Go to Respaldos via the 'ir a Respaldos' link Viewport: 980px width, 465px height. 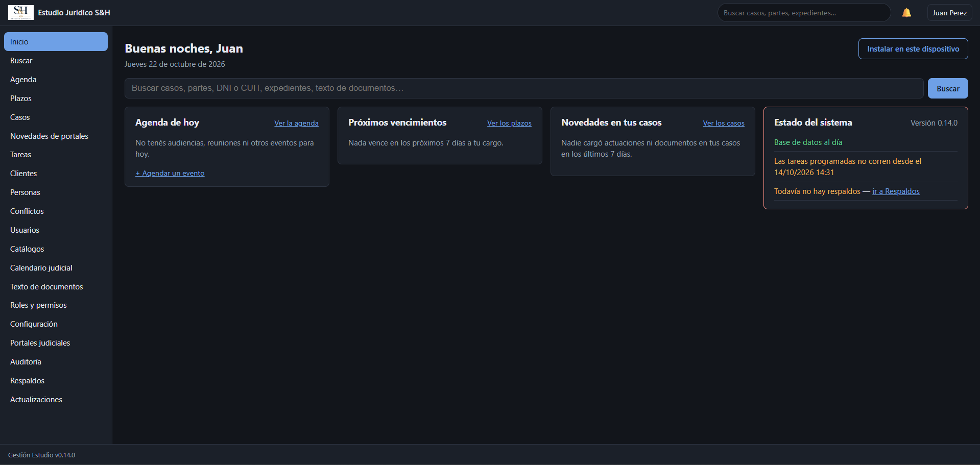(896, 191)
